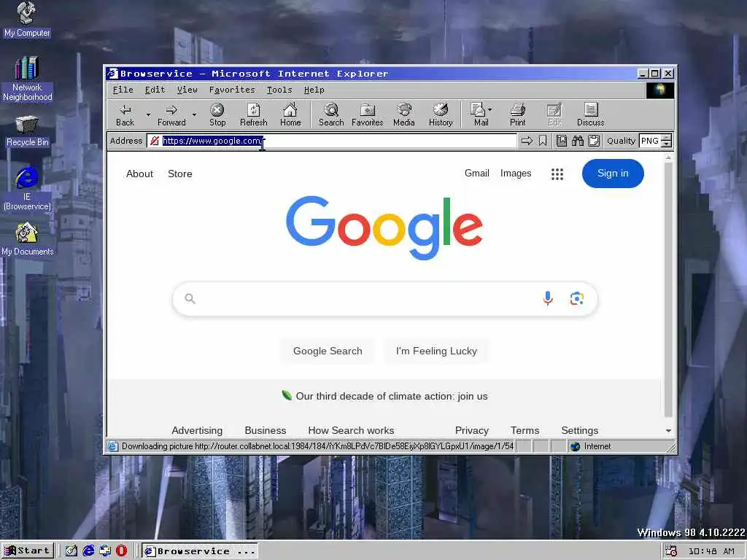Click the Mail toolbar button
The width and height of the screenshot is (747, 560).
(478, 114)
